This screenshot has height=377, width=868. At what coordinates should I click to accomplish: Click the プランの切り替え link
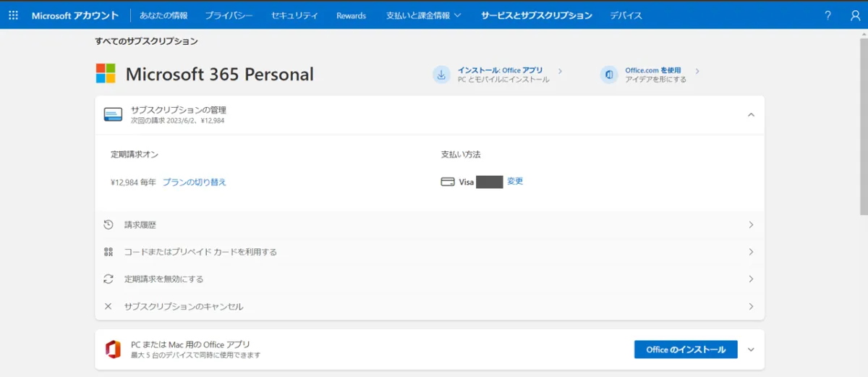coord(194,182)
